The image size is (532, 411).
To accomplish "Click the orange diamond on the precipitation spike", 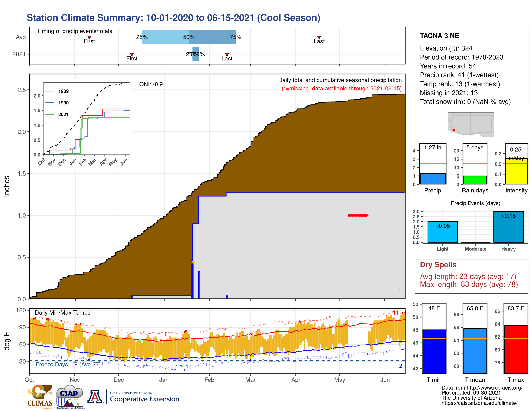I will pyautogui.click(x=193, y=262).
